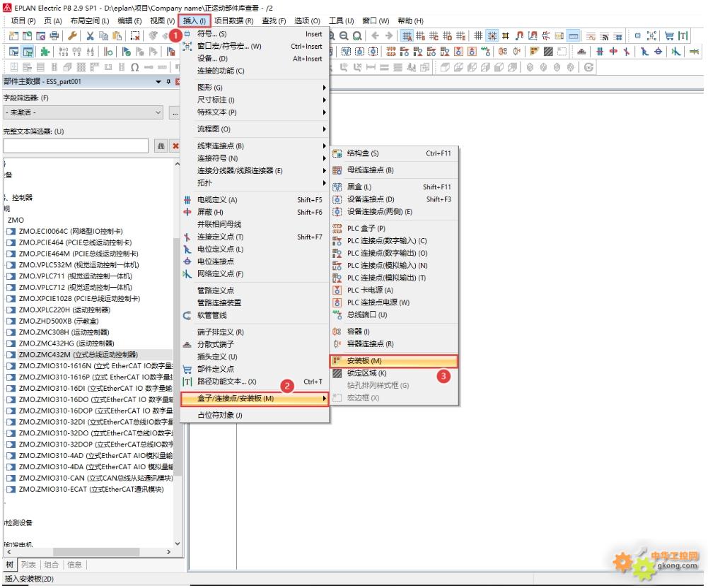Click the red X clear filter button
The height and width of the screenshot is (588, 708).
[175, 146]
